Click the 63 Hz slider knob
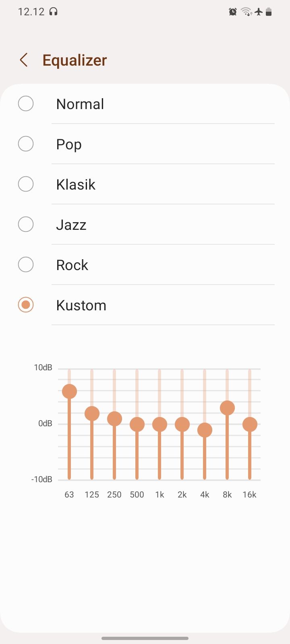The image size is (290, 644). click(x=69, y=391)
